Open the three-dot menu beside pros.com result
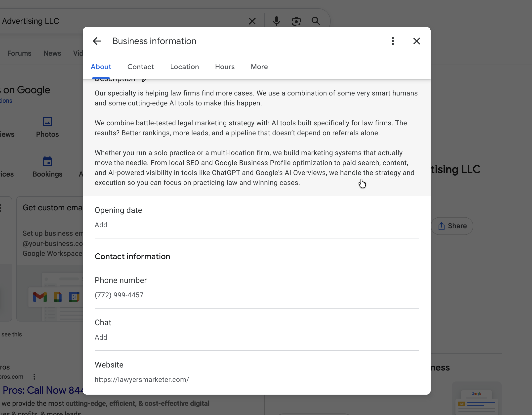The width and height of the screenshot is (532, 415). tap(34, 377)
